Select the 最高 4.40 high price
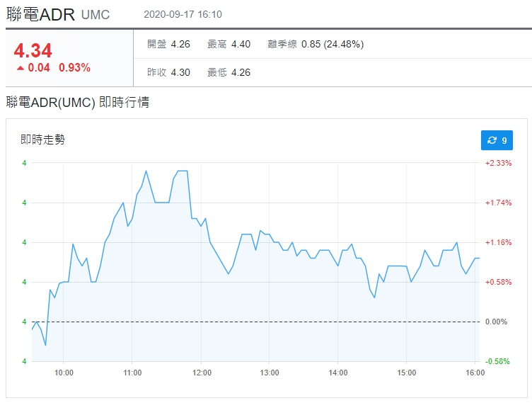This screenshot has height=403, width=532. click(x=229, y=44)
